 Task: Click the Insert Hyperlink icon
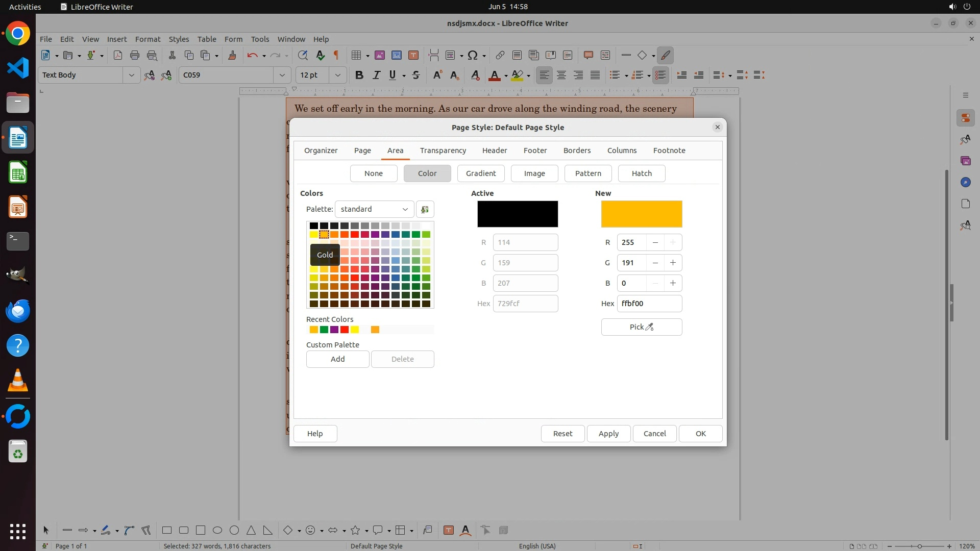[x=500, y=55]
